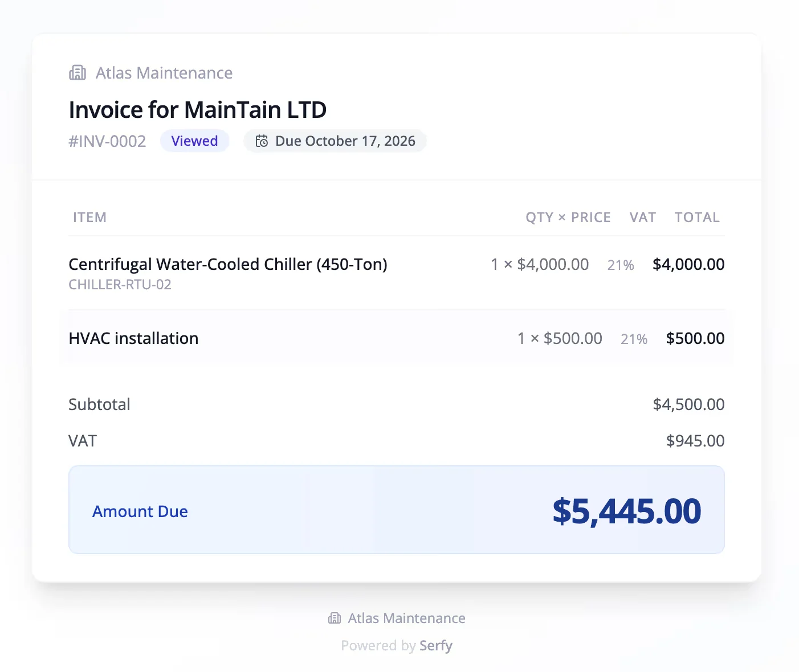
Task: Select the Centrifugal Water-Cooled Chiller (450-Ton) item
Action: pos(228,264)
